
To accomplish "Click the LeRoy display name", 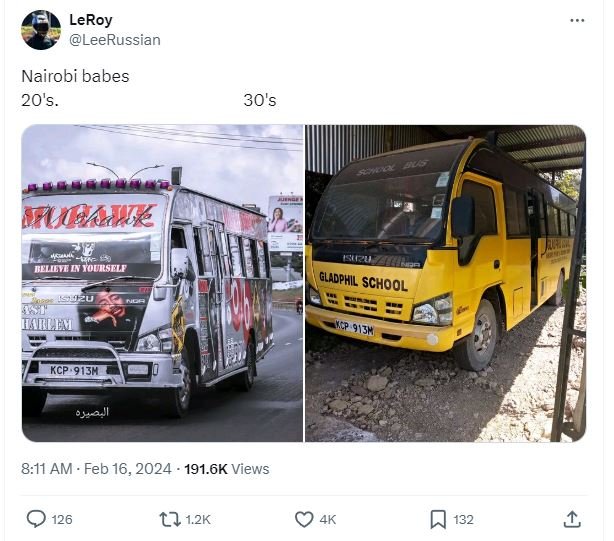I will click(x=91, y=20).
